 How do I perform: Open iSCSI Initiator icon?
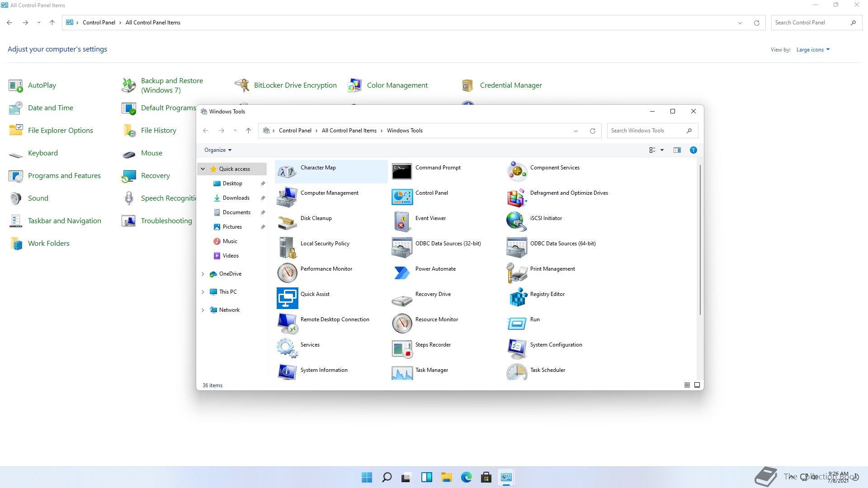(x=517, y=222)
